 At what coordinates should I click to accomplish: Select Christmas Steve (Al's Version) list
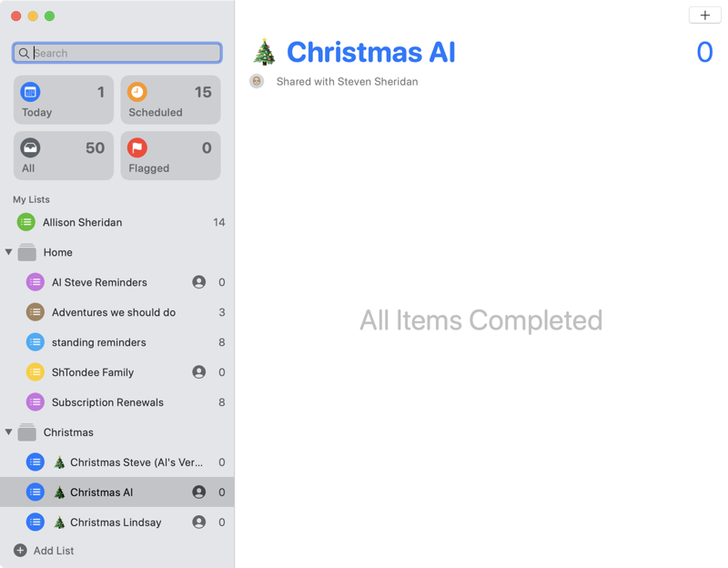[x=136, y=462]
